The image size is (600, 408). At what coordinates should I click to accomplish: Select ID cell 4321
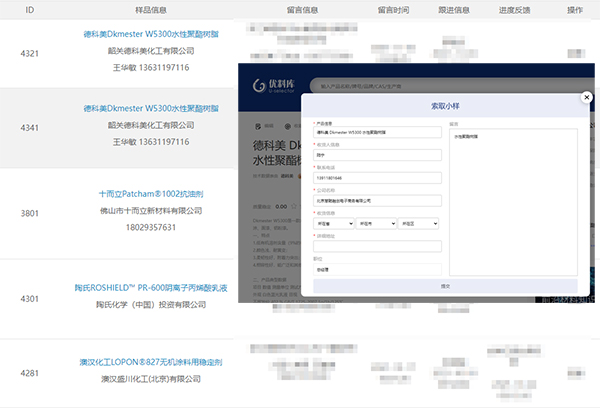click(30, 54)
